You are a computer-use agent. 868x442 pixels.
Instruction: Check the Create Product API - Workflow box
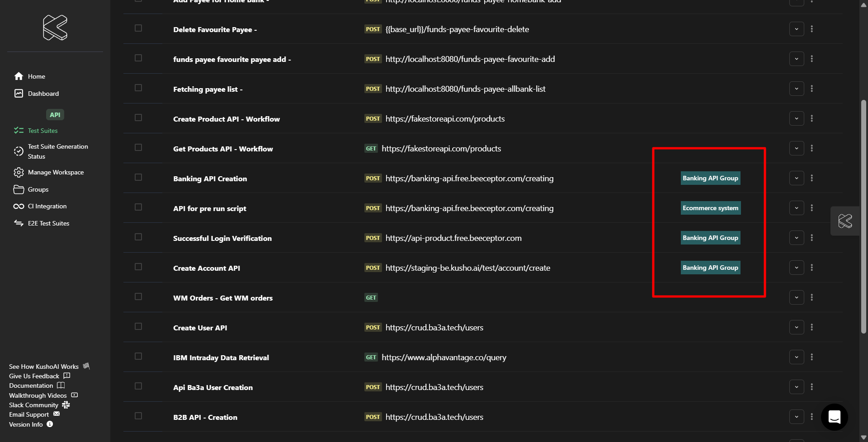pos(138,118)
